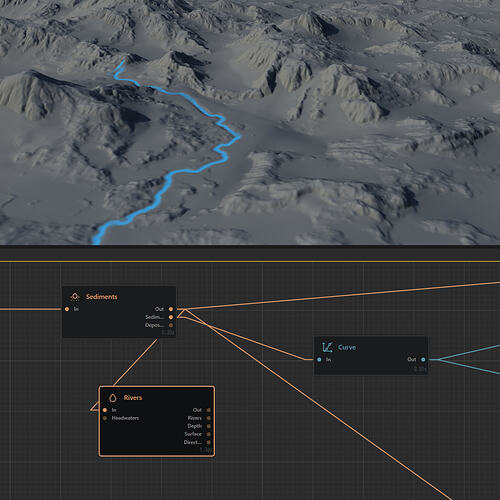Image resolution: width=500 pixels, height=500 pixels.
Task: Click the Rivers node Surface output port
Action: 209,434
